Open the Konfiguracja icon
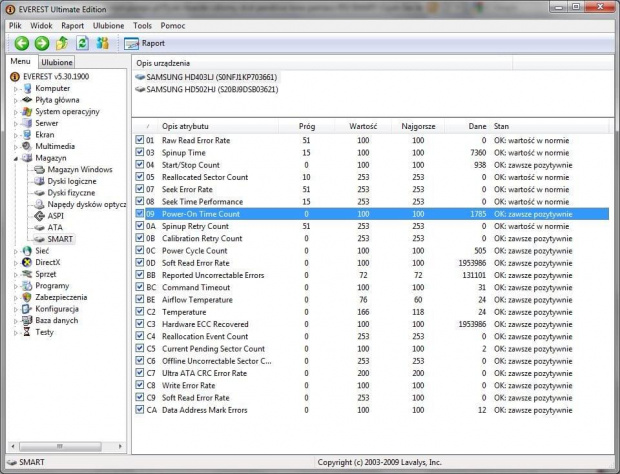620x474 pixels. [x=27, y=309]
